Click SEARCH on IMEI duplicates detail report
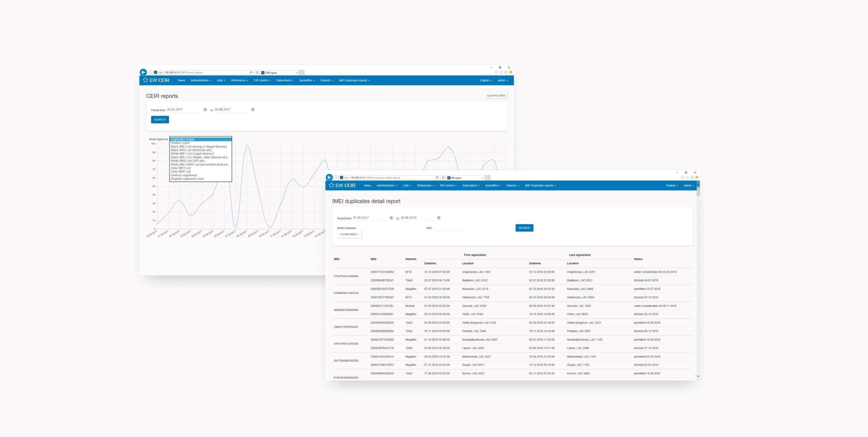 click(x=524, y=228)
